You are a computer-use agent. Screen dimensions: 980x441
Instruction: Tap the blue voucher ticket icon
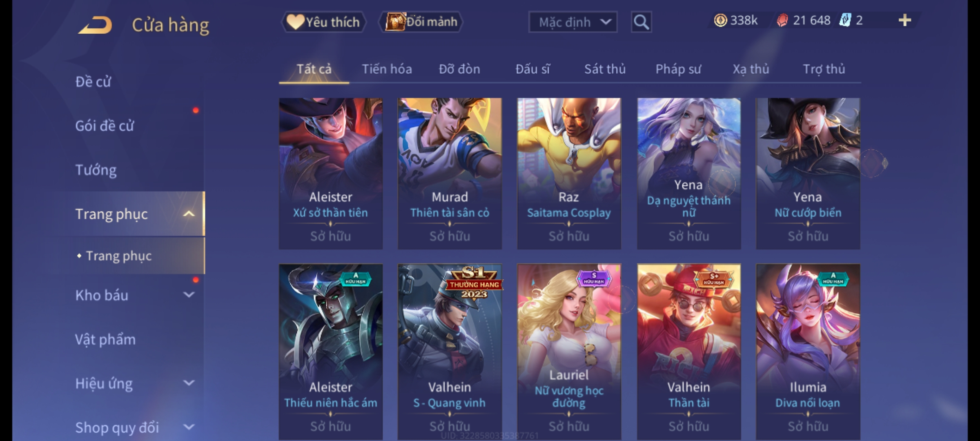pos(845,20)
